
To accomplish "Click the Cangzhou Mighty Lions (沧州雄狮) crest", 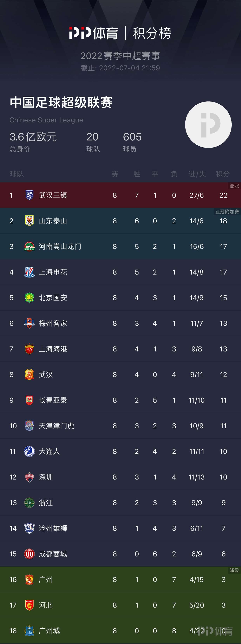I will (29, 528).
